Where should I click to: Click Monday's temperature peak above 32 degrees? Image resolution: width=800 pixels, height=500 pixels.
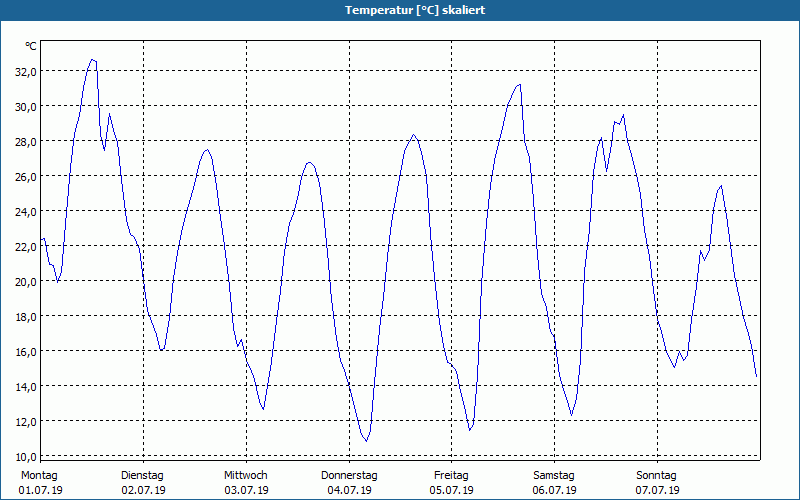tap(92, 60)
